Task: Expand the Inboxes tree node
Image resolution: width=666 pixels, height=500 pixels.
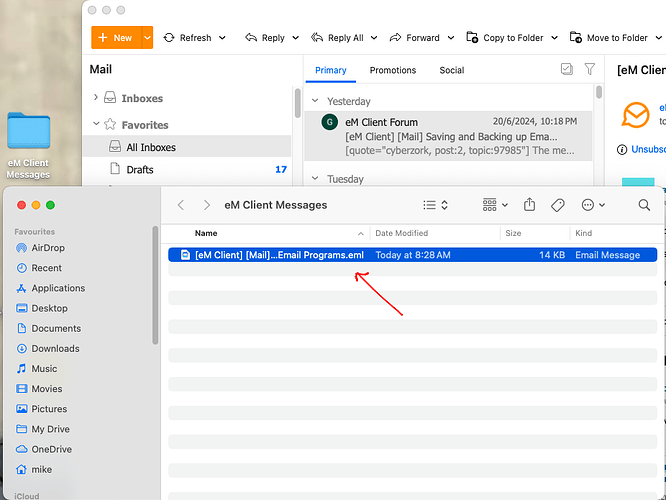Action: pyautogui.click(x=96, y=97)
